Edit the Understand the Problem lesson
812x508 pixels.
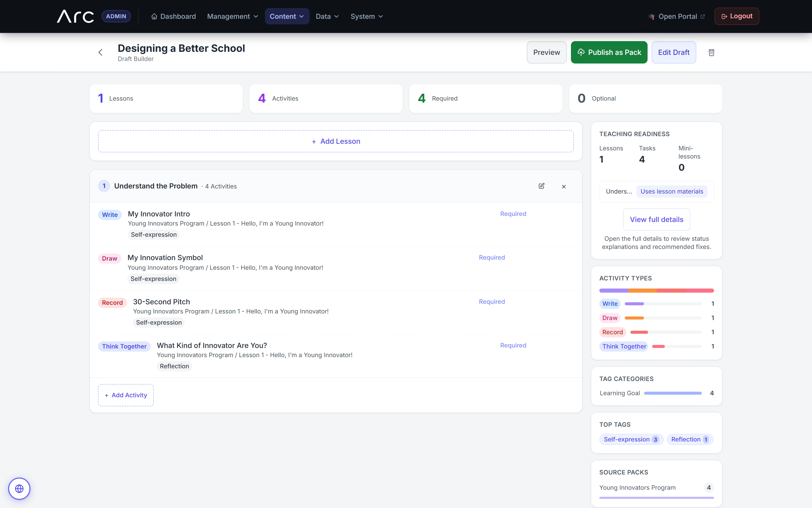tap(542, 186)
